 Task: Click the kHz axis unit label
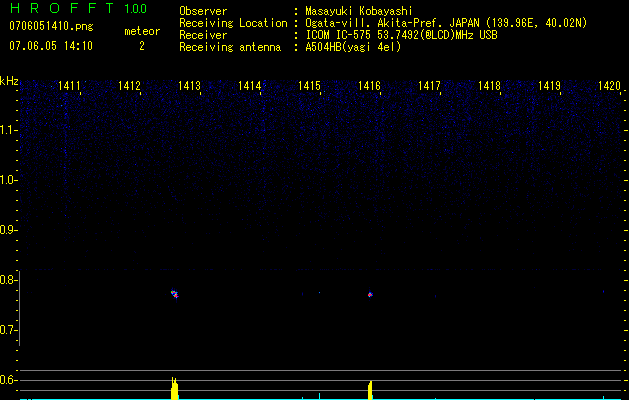9,81
